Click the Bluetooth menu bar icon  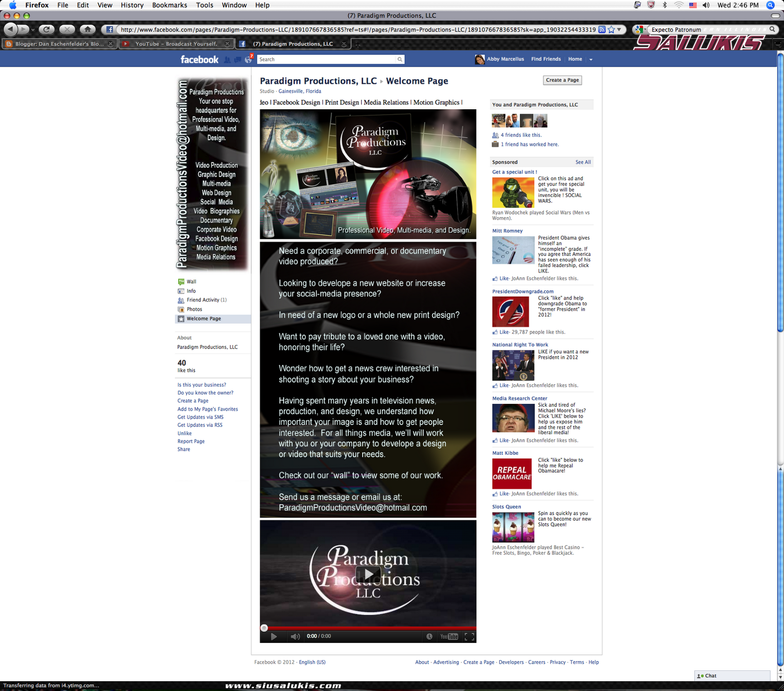click(x=665, y=5)
